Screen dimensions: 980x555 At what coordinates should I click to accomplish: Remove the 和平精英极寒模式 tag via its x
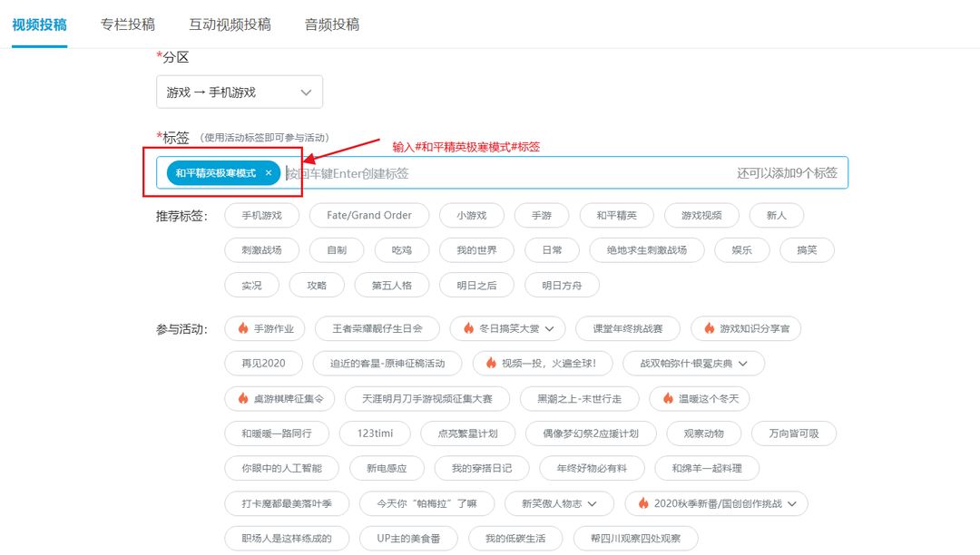tap(268, 173)
